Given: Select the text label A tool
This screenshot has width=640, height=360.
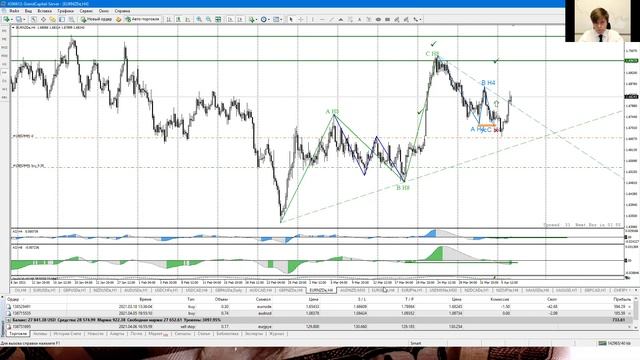Looking at the screenshot, I should (x=360, y=19).
